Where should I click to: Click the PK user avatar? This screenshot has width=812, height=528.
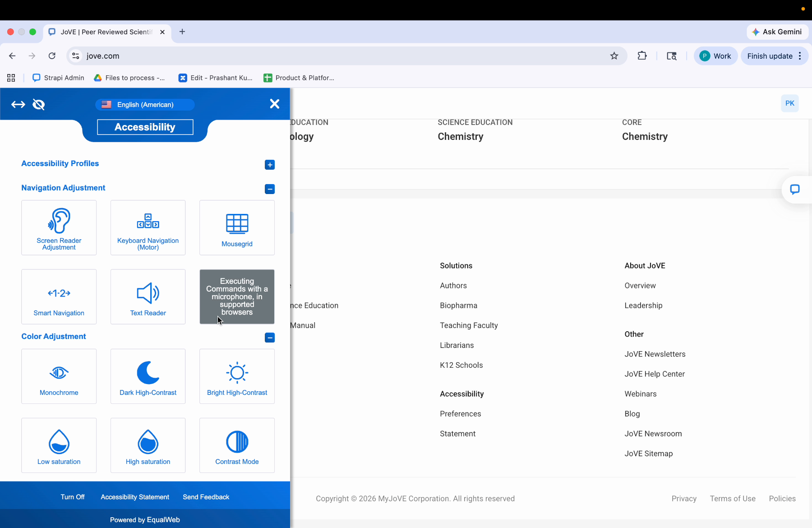click(x=789, y=103)
